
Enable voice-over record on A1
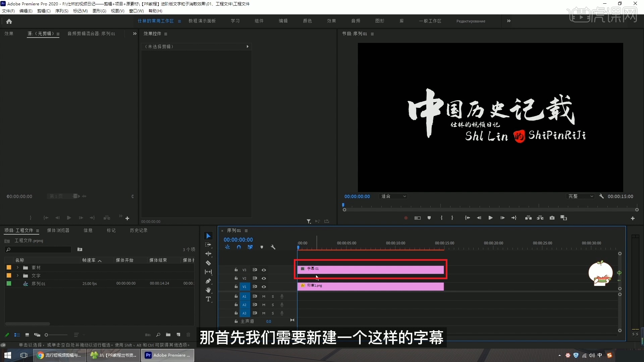pos(282,296)
